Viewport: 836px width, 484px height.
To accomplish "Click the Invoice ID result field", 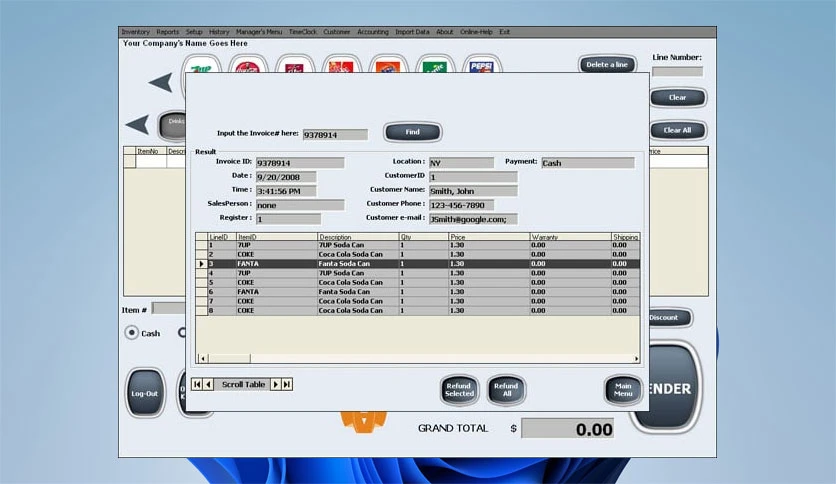I will click(300, 163).
